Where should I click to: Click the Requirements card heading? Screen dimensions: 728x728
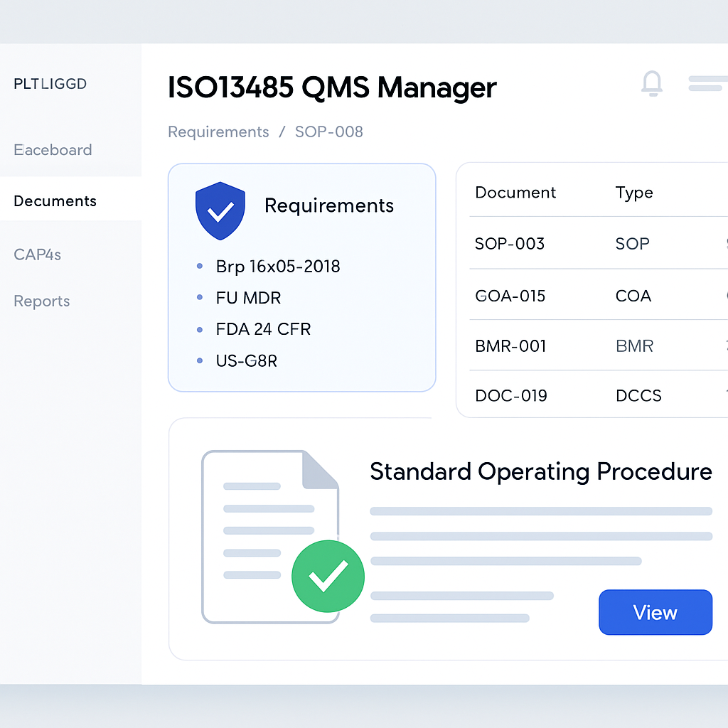328,205
